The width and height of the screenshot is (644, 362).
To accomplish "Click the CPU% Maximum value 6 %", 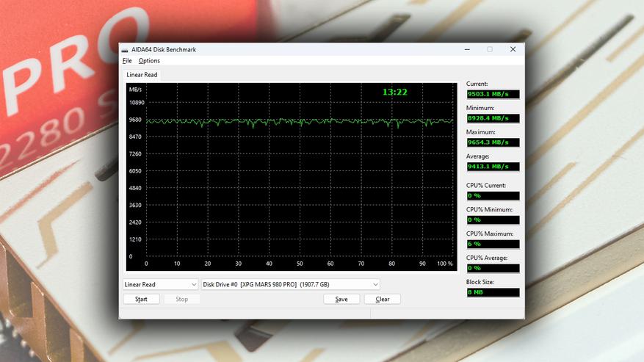I will [x=493, y=244].
